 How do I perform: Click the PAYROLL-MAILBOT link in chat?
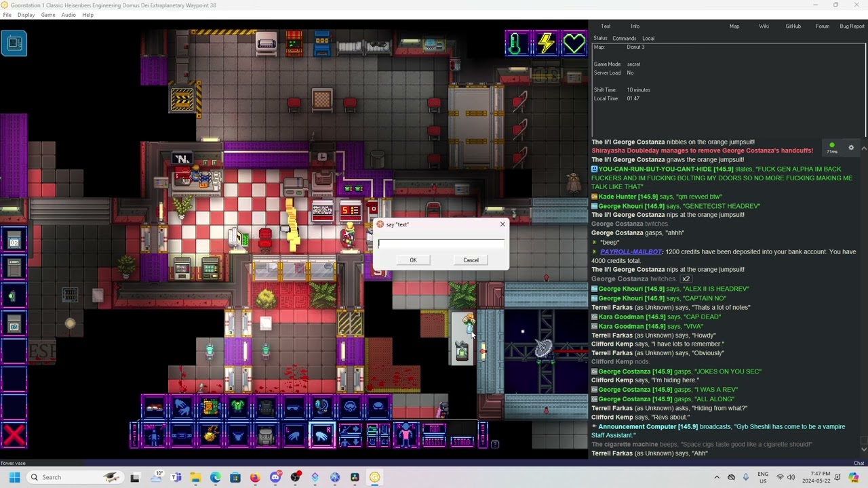(631, 252)
